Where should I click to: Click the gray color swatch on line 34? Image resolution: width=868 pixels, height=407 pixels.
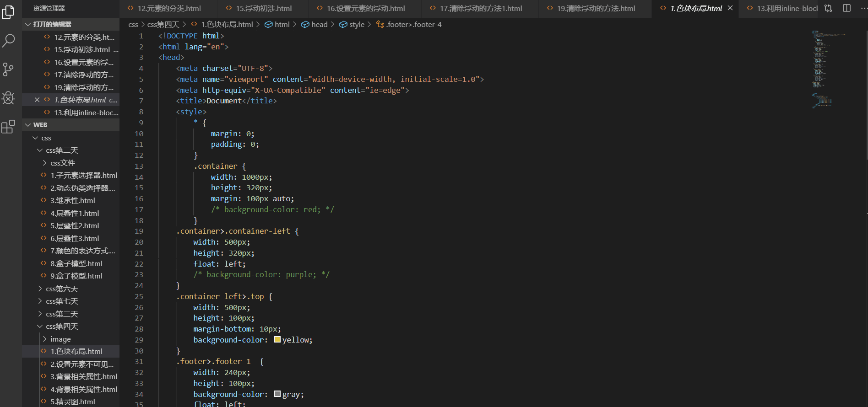277,394
